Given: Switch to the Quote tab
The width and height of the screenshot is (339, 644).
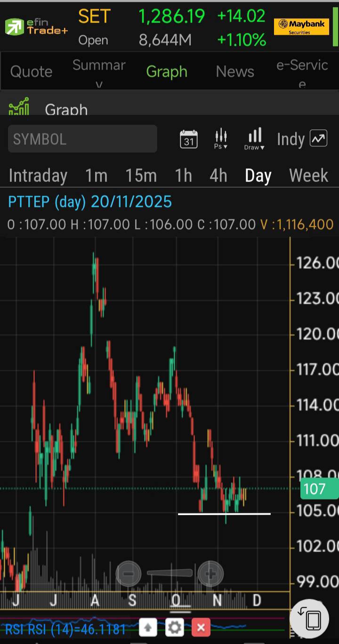Looking at the screenshot, I should pos(31,72).
